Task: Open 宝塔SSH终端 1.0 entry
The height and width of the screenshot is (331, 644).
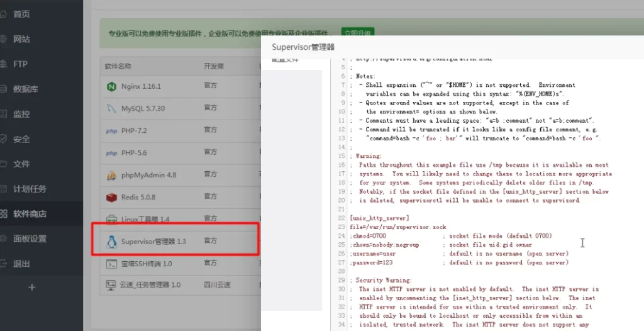Action: 146,264
